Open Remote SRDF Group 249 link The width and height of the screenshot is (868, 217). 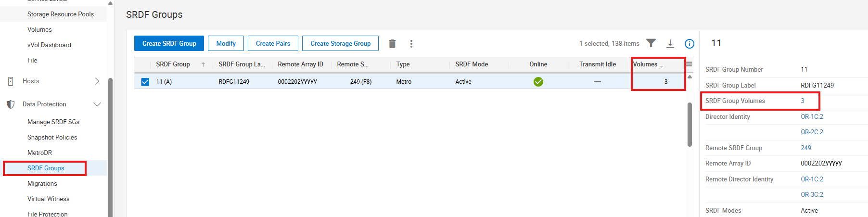point(806,148)
